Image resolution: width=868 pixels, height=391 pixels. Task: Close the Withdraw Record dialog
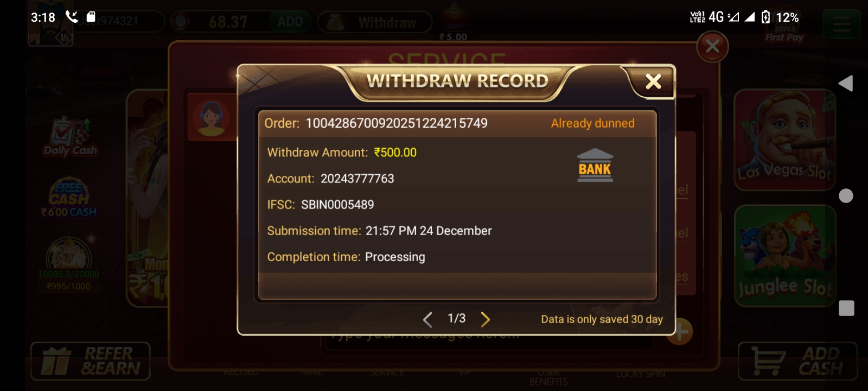(x=653, y=81)
